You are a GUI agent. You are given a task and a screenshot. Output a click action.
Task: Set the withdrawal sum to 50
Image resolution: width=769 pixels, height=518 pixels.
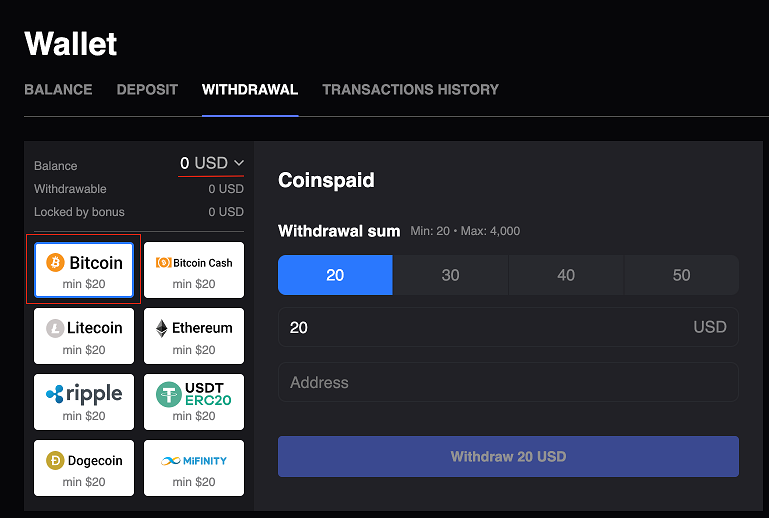681,275
